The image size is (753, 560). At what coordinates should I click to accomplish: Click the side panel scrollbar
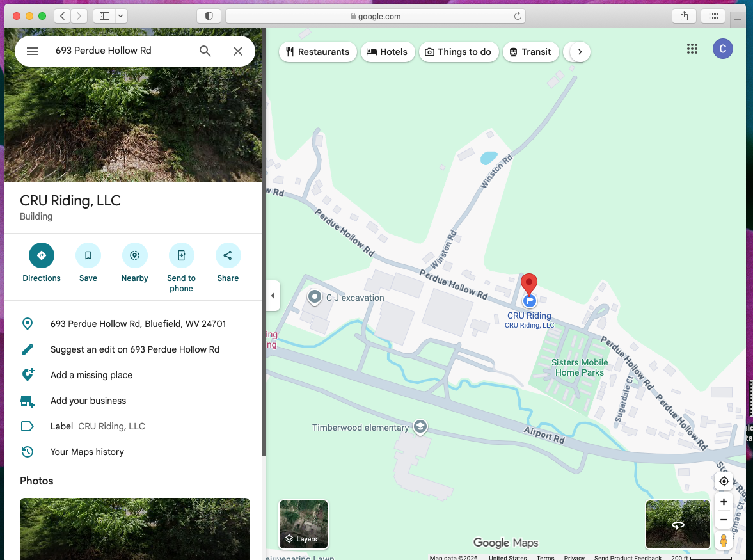coord(263,240)
